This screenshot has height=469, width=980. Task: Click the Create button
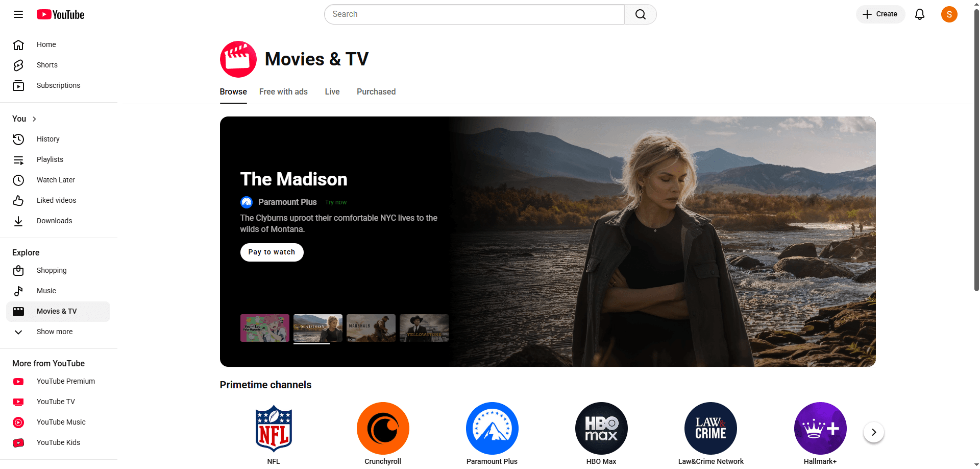pyautogui.click(x=880, y=14)
